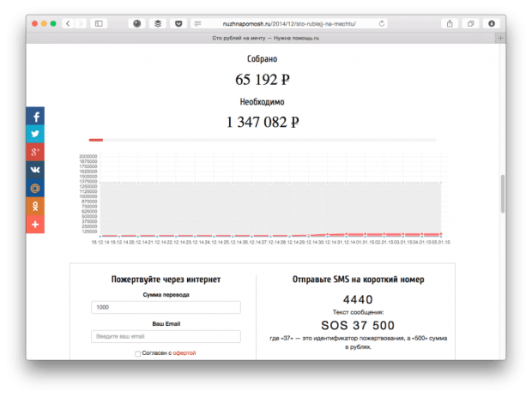Go back to previous page
This screenshot has height=397, width=532.
pyautogui.click(x=69, y=23)
